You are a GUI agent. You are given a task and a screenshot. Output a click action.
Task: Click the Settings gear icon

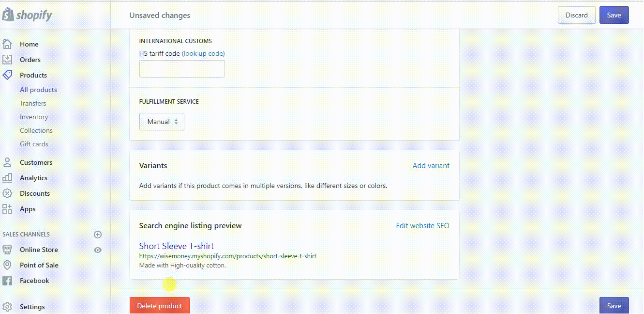click(x=7, y=307)
